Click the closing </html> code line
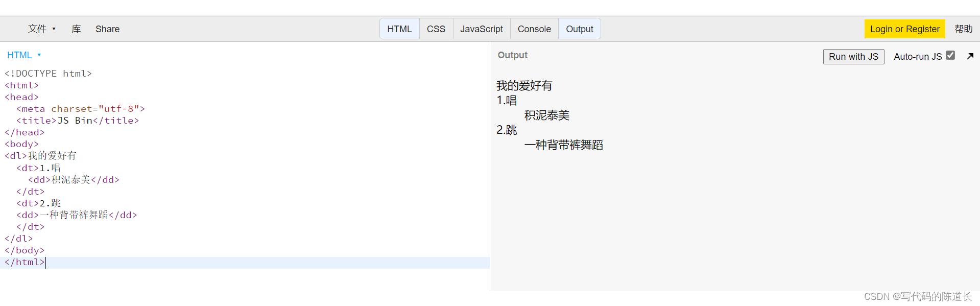The width and height of the screenshot is (980, 306). click(25, 262)
